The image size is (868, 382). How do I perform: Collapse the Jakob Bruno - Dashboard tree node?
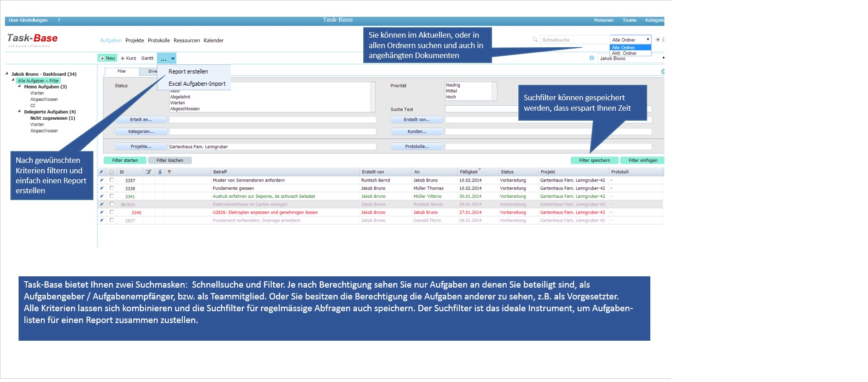tap(7, 73)
